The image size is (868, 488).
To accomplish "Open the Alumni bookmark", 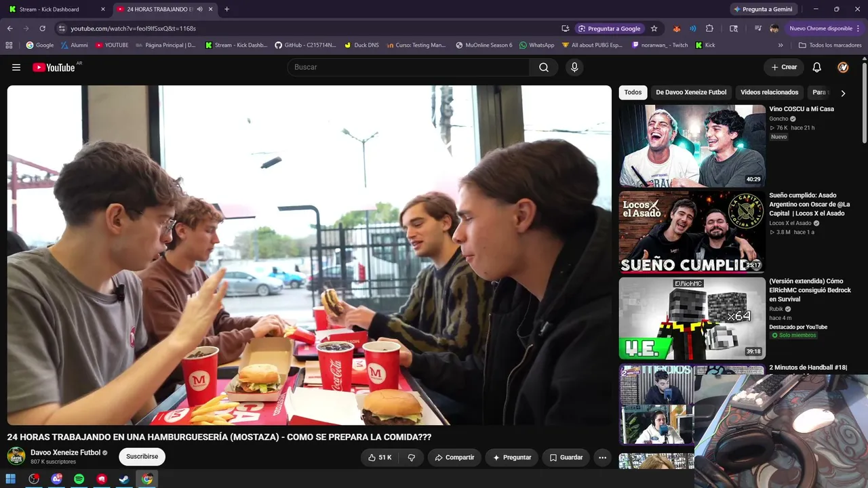I will (74, 45).
